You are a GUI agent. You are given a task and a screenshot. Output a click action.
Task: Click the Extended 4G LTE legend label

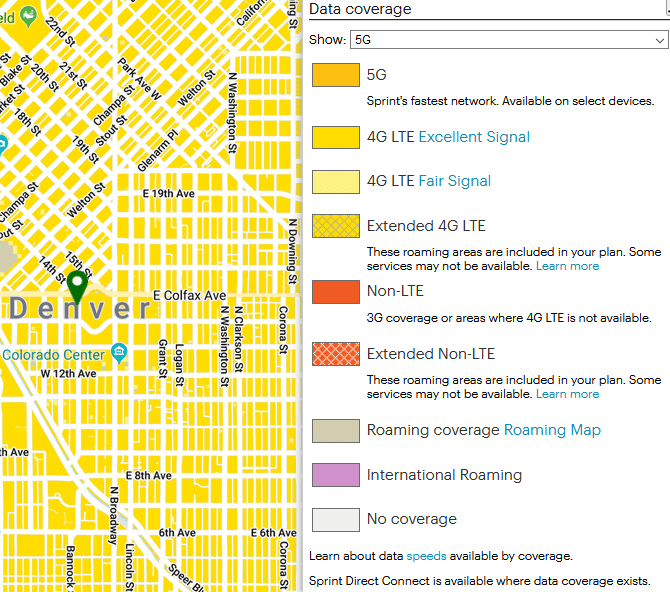coord(426,226)
